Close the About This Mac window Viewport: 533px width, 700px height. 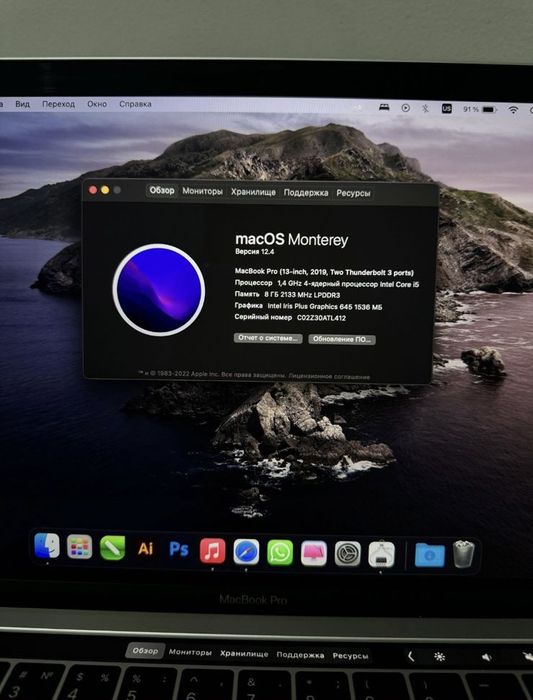click(x=93, y=190)
